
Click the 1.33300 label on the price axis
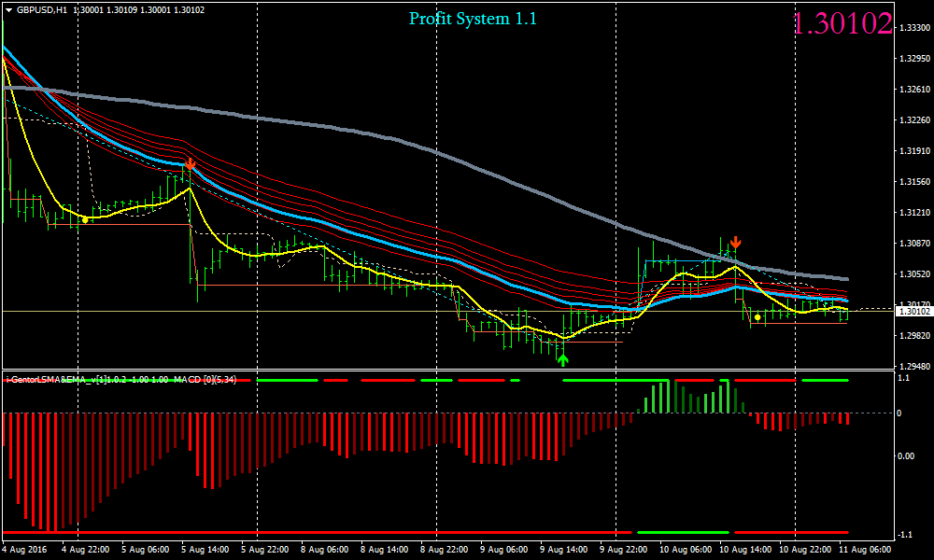coord(913,28)
